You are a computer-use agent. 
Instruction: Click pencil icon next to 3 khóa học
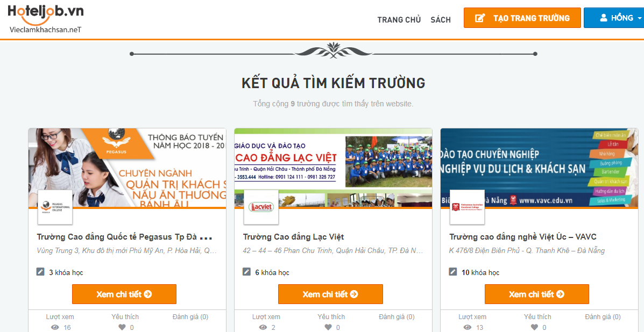point(40,272)
